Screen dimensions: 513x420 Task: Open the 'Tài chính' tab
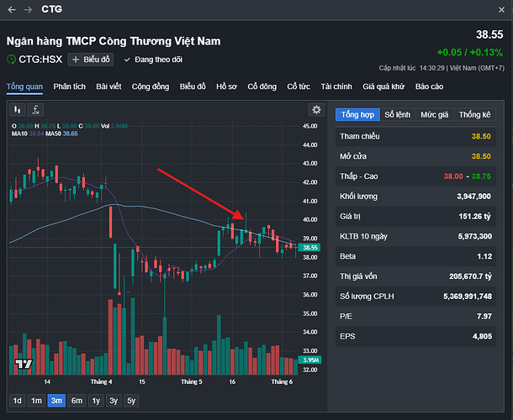(x=336, y=87)
